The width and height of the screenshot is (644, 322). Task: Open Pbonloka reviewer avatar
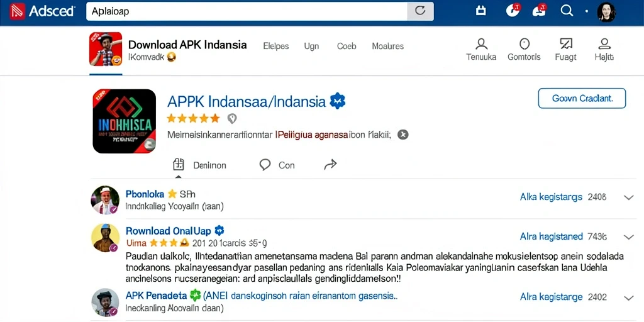[x=105, y=200]
